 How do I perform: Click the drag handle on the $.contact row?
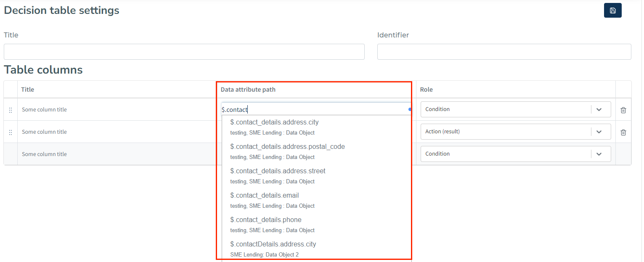pyautogui.click(x=11, y=110)
